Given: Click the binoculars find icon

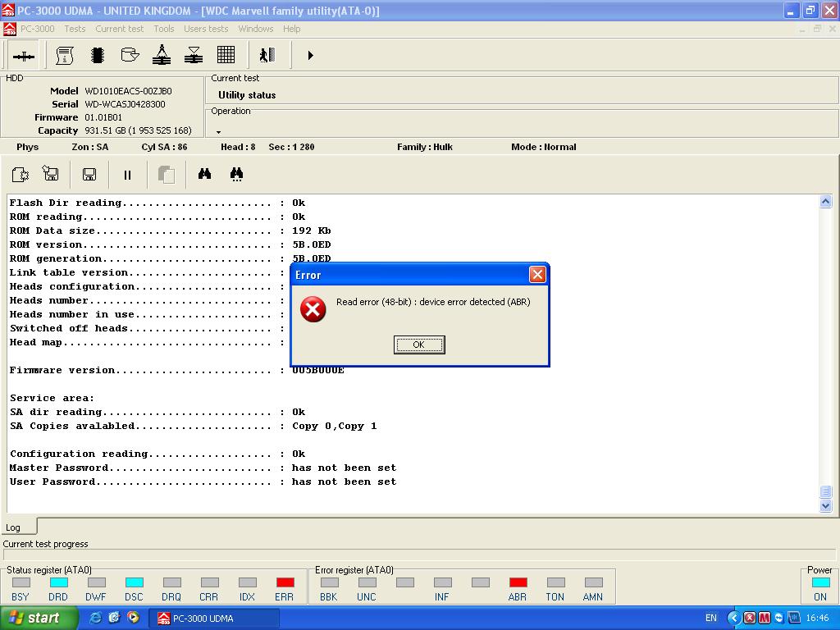Looking at the screenshot, I should pyautogui.click(x=204, y=174).
